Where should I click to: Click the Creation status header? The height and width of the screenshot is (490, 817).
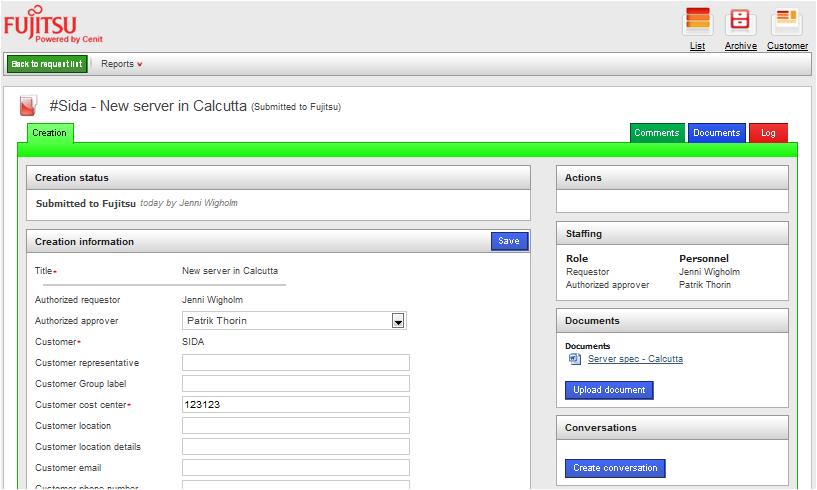(x=278, y=178)
